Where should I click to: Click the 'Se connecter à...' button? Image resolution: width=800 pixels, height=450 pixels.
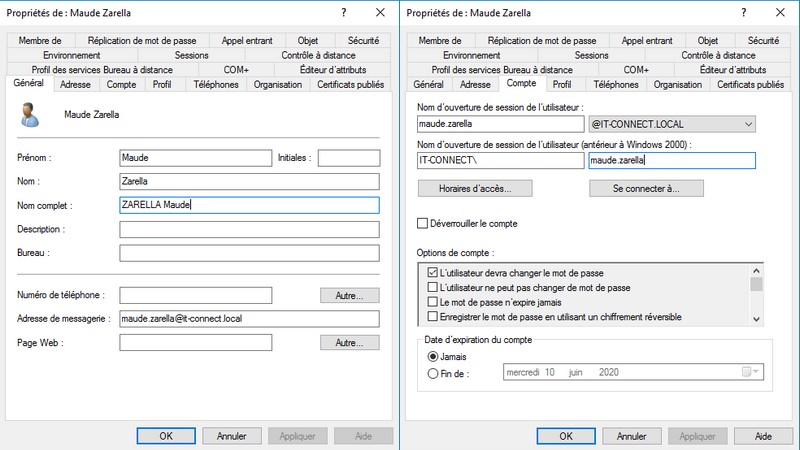pos(646,188)
